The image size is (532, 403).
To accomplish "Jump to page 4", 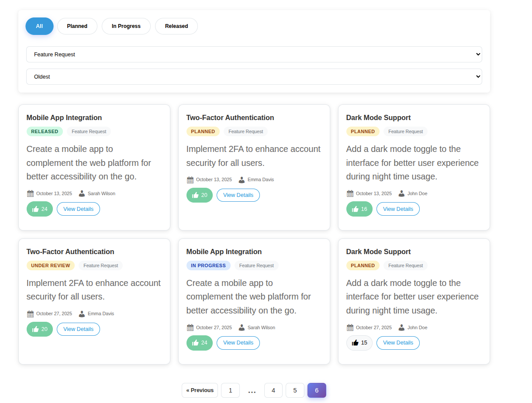I will pyautogui.click(x=273, y=390).
